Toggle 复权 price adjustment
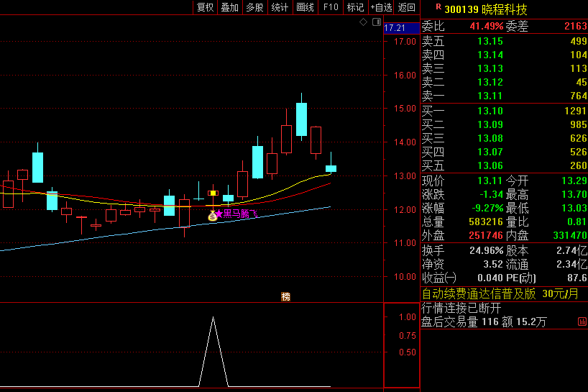 205,7
